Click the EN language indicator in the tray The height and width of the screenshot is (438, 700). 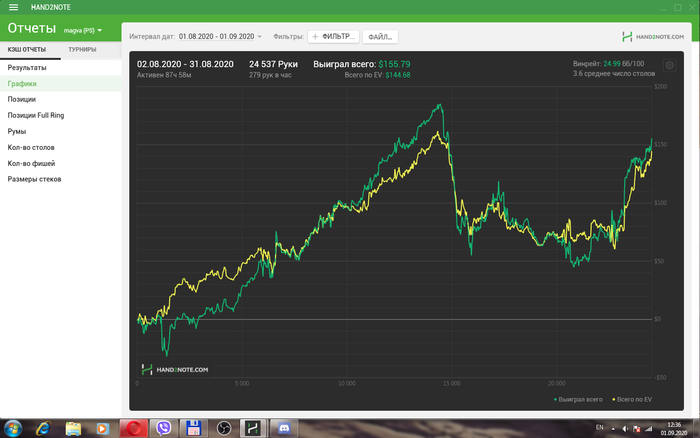(600, 428)
